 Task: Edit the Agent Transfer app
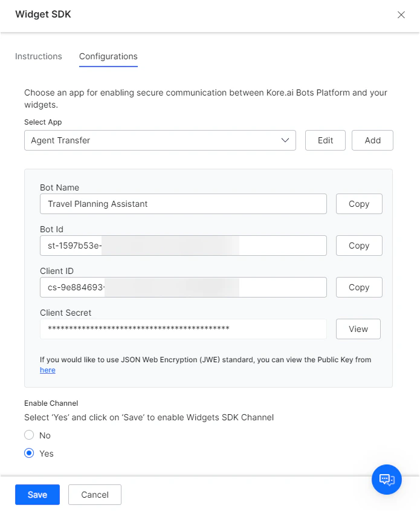[325, 140]
